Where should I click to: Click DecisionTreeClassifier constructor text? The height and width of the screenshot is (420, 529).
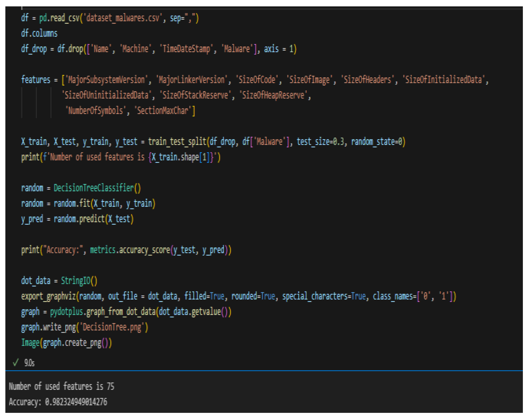tap(94, 188)
